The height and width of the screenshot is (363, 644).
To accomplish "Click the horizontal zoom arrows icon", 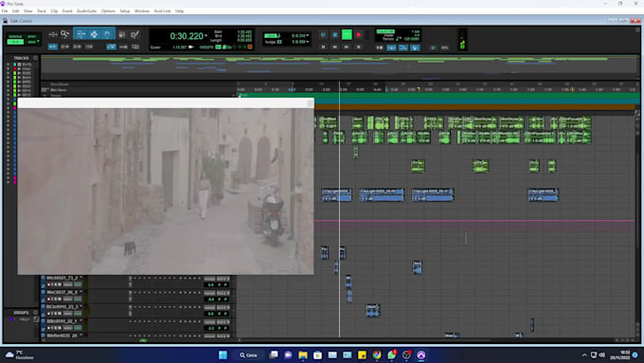I will point(53,34).
